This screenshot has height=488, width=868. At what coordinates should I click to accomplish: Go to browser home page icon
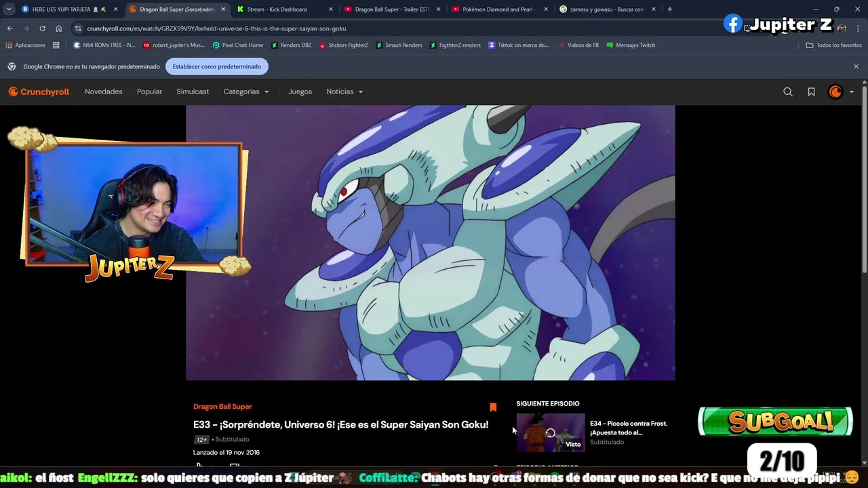point(58,28)
